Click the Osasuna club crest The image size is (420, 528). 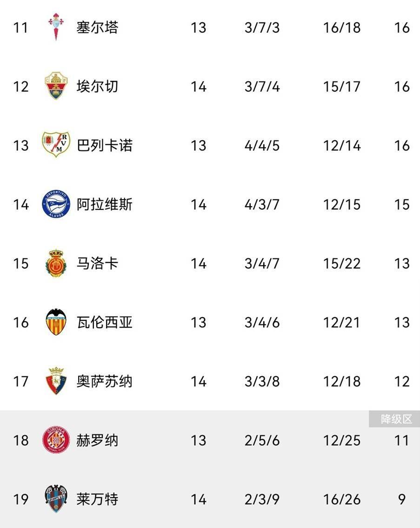point(56,381)
